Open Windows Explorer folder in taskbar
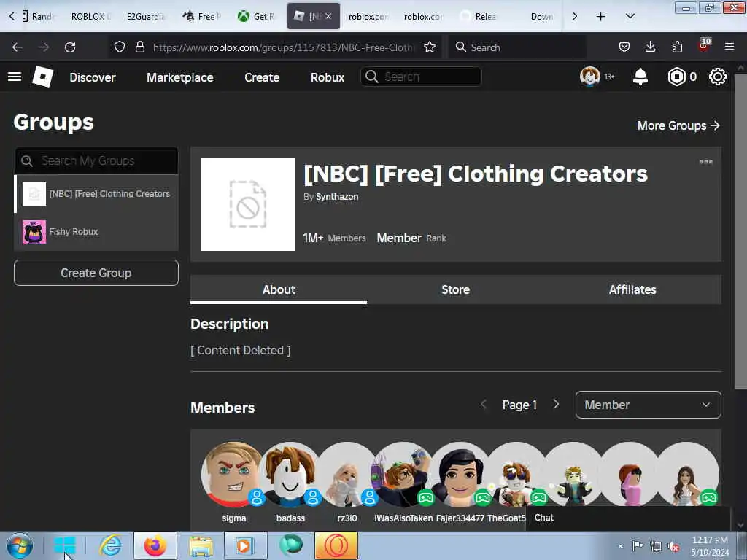The height and width of the screenshot is (560, 747). 201,545
